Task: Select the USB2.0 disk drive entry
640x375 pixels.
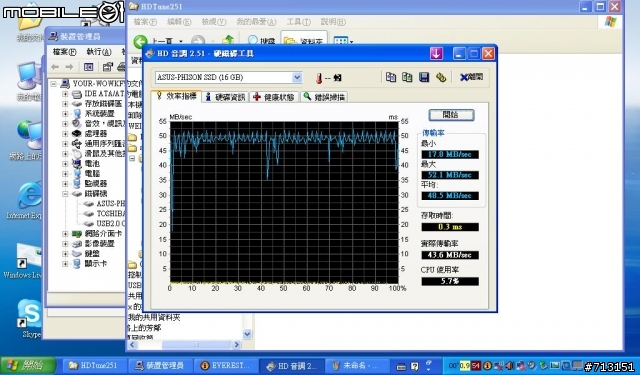Action: point(104,224)
